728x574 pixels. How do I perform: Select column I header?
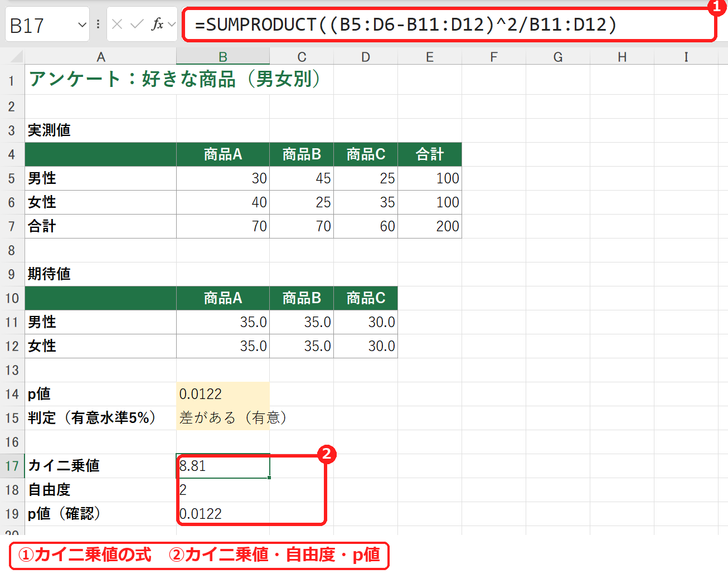click(686, 57)
